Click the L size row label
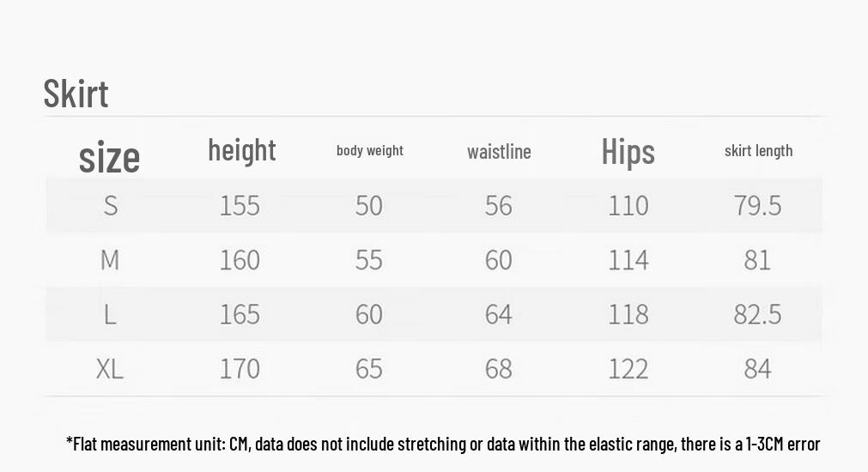The height and width of the screenshot is (472, 868). (110, 314)
